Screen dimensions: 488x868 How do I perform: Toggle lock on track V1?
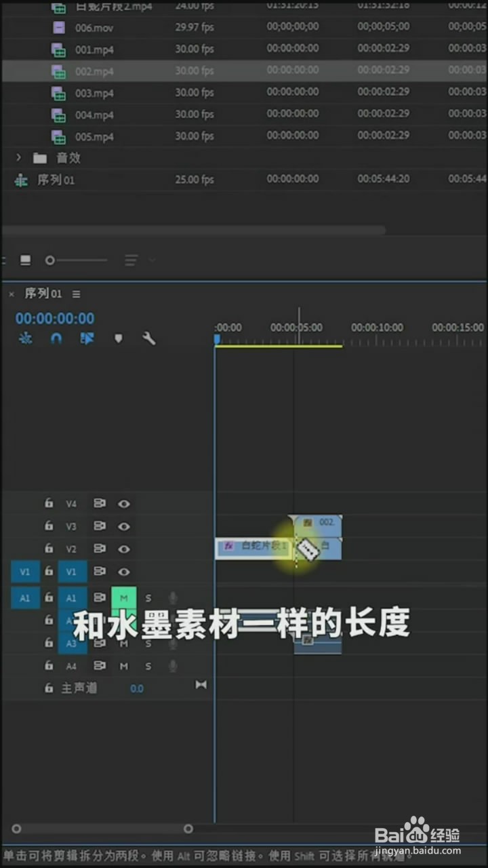pos(48,571)
